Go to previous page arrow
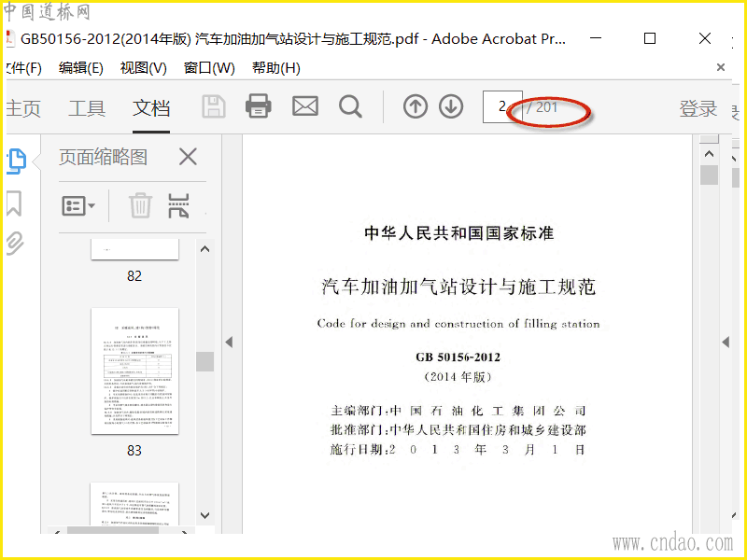The image size is (747, 560). click(416, 106)
